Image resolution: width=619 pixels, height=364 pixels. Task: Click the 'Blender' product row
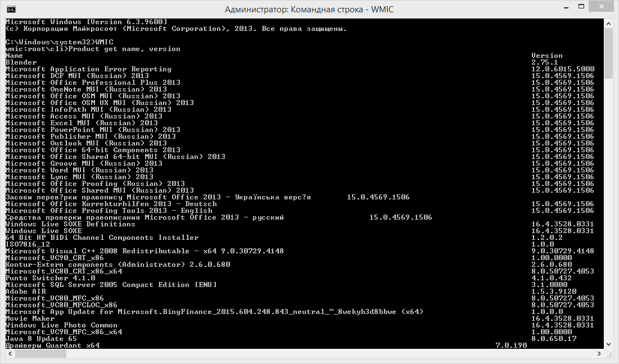(21, 62)
